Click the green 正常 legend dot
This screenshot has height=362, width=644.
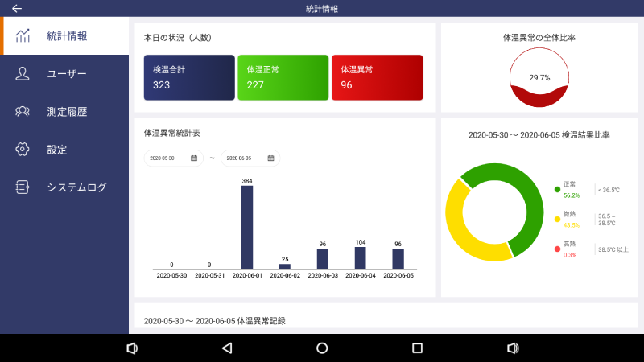pos(557,189)
